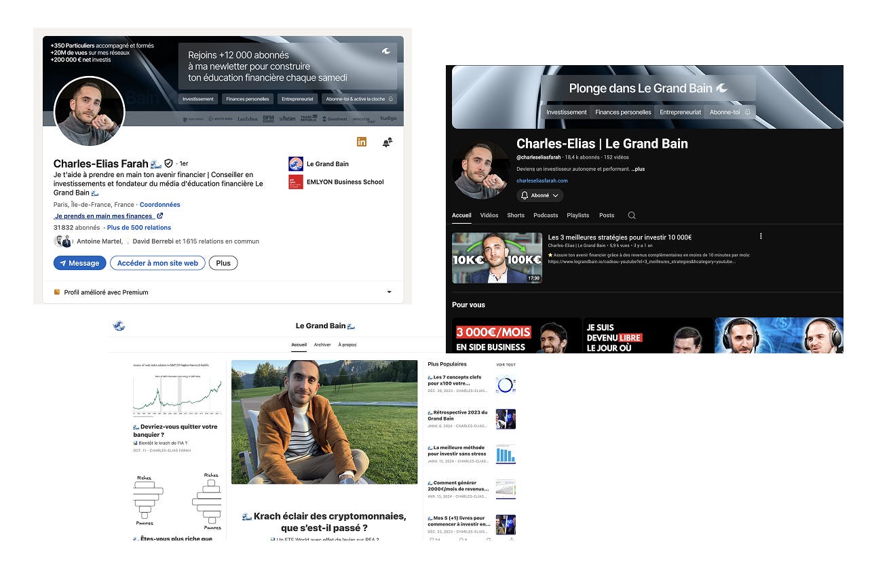Open the Le Grand Bain company logo on LinkedIn

295,163
